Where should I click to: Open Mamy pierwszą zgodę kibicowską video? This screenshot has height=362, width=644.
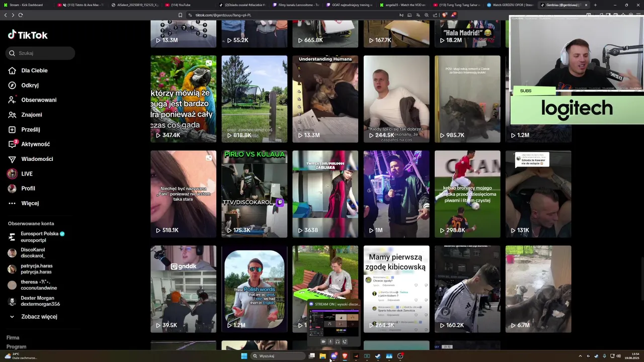click(396, 289)
